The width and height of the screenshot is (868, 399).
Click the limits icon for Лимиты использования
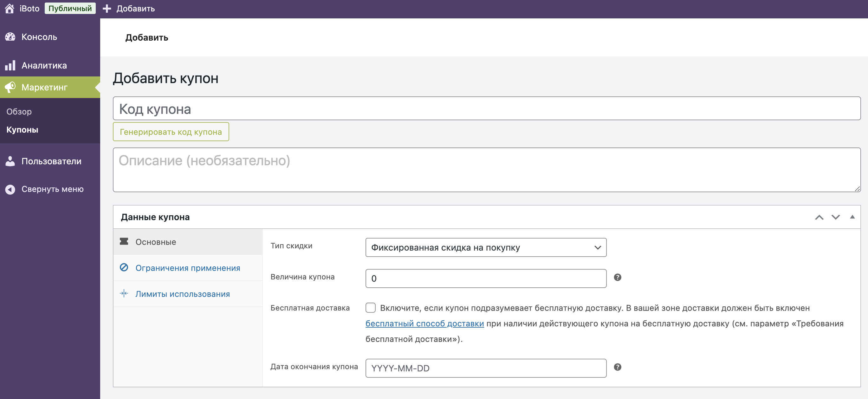click(x=124, y=293)
